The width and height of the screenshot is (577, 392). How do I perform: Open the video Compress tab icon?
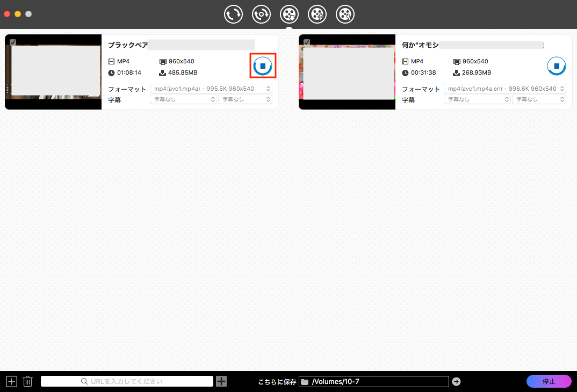coord(317,14)
